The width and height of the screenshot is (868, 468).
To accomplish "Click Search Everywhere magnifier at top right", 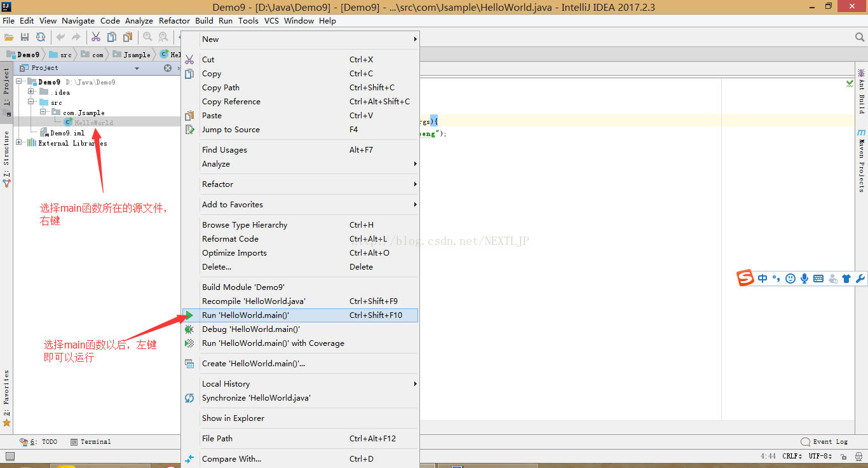I will coord(859,38).
